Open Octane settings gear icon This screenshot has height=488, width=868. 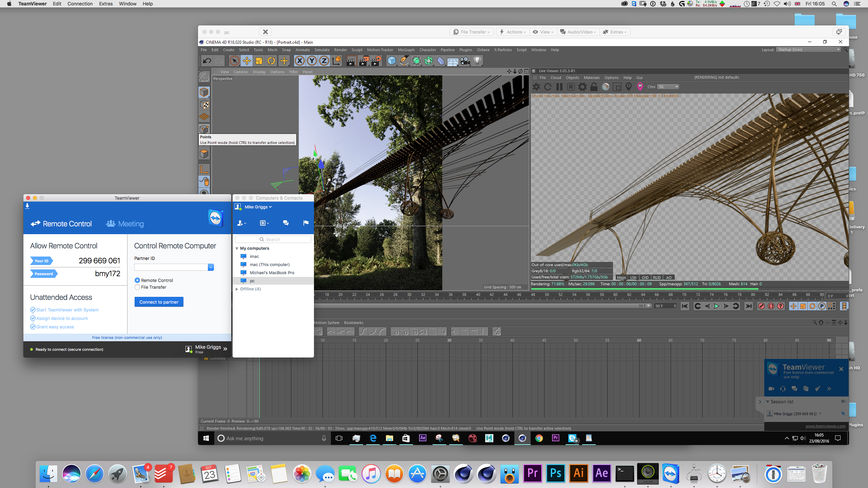[583, 87]
